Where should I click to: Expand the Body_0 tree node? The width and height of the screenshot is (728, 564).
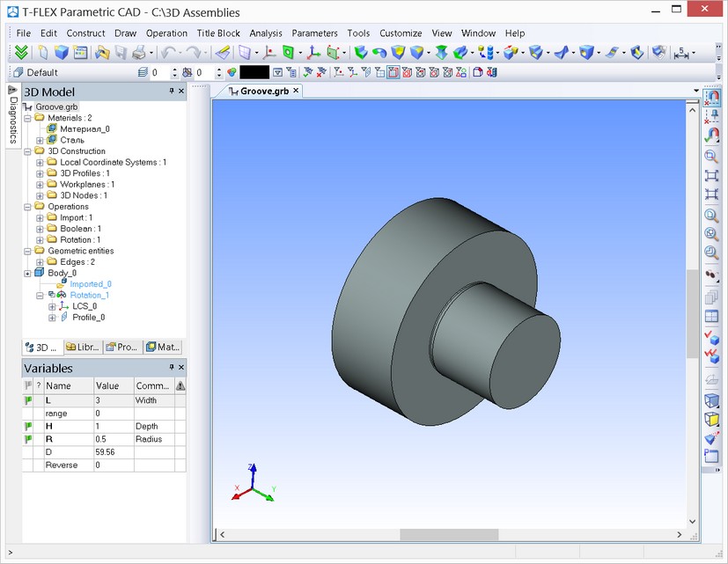coord(28,273)
